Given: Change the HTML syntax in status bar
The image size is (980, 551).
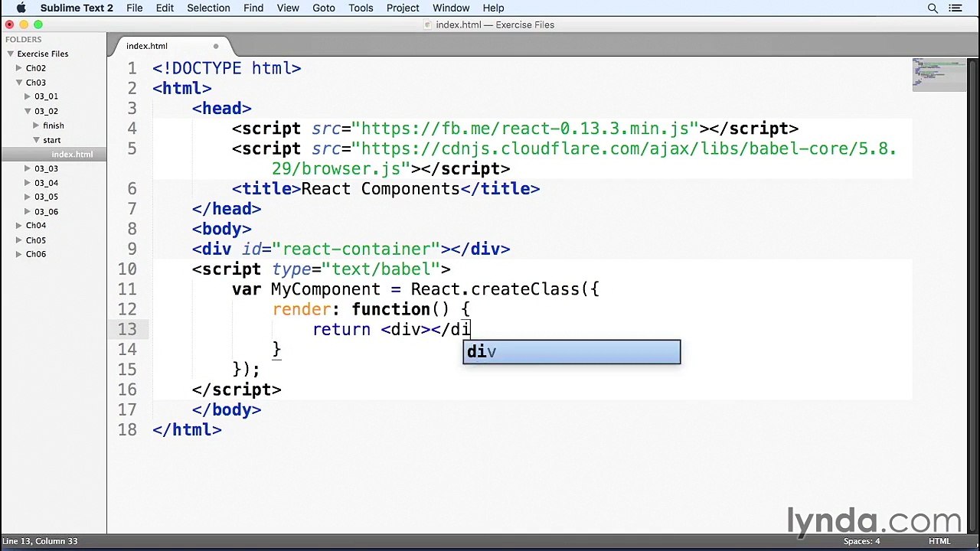Looking at the screenshot, I should (939, 541).
